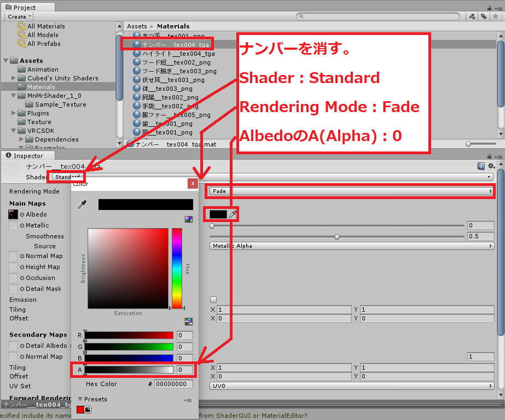Click the Metallic slider handle

212,226
